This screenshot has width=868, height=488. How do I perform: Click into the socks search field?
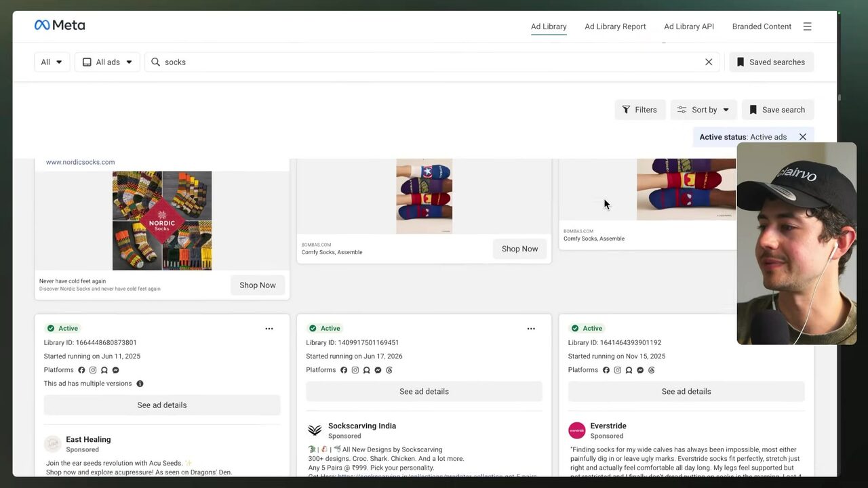(x=431, y=62)
